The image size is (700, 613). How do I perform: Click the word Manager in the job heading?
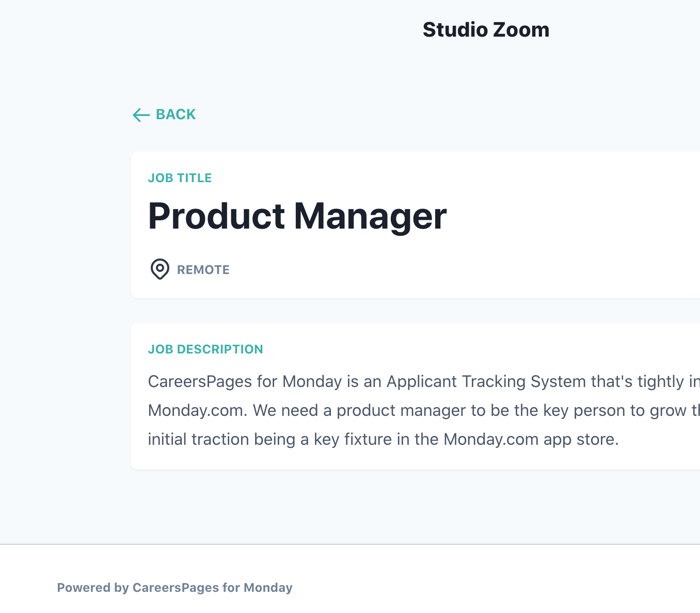click(x=370, y=216)
